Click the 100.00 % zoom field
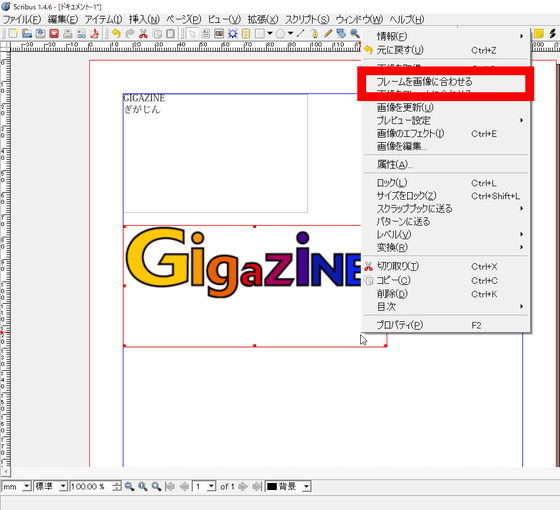Image resolution: width=560 pixels, height=510 pixels. pos(91,486)
